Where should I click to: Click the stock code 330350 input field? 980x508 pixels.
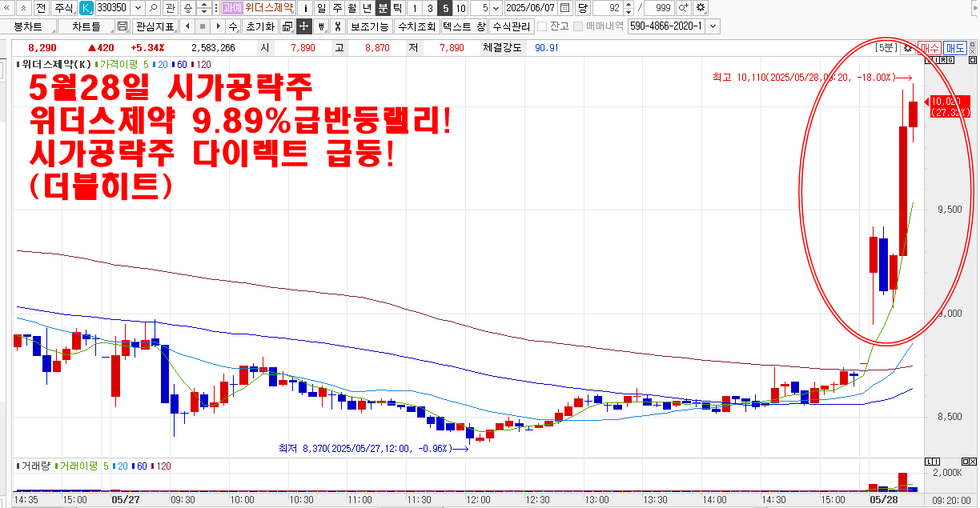[x=113, y=8]
